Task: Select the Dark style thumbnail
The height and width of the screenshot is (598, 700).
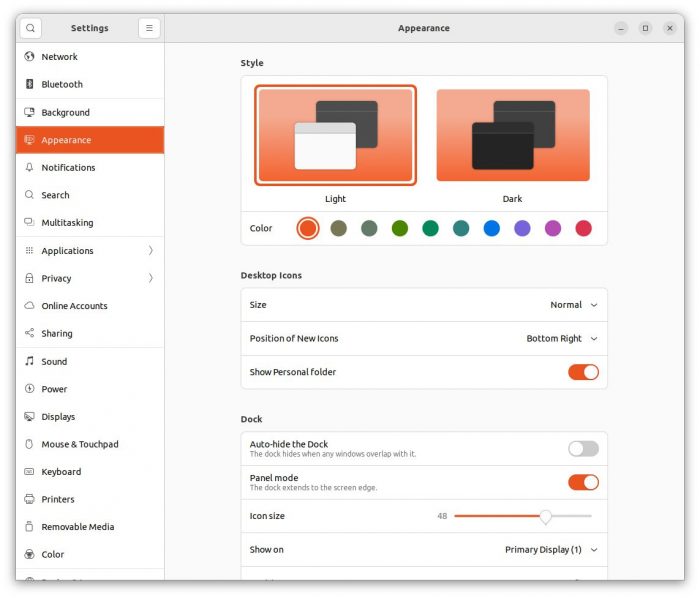Action: [x=512, y=136]
